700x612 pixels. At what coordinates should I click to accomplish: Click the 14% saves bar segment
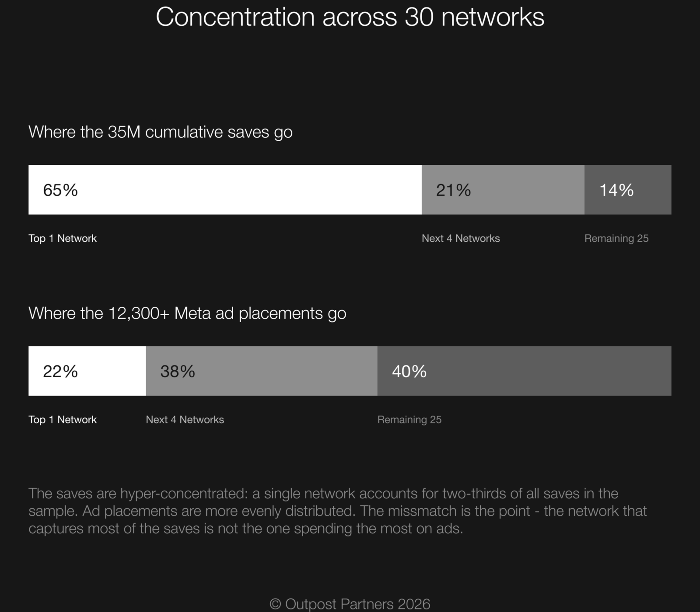pyautogui.click(x=628, y=190)
